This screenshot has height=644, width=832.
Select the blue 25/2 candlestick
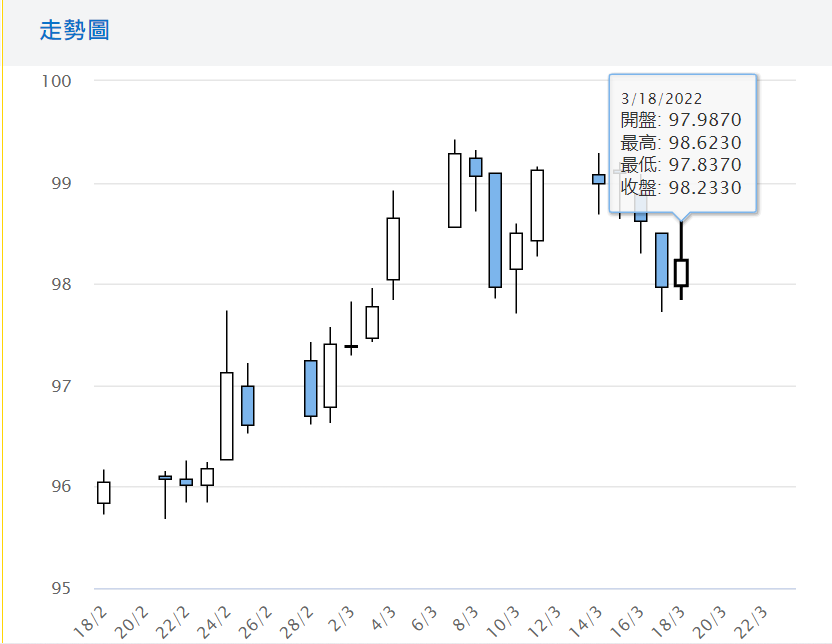(248, 405)
